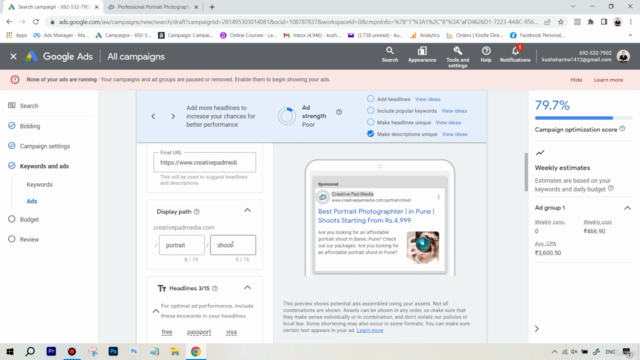Click View ideas next to Add headlines
Viewport: 640px width, 360px height.
click(427, 99)
